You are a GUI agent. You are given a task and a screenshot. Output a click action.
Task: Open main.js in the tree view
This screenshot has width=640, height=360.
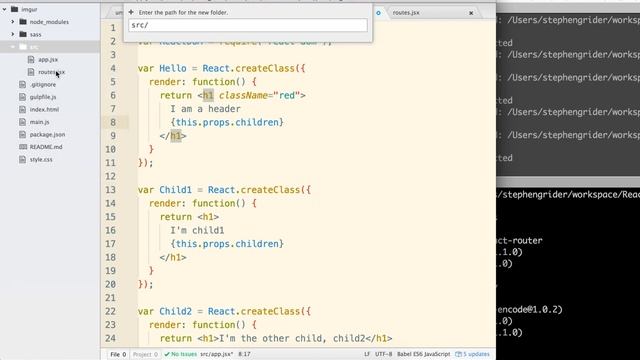coord(39,122)
